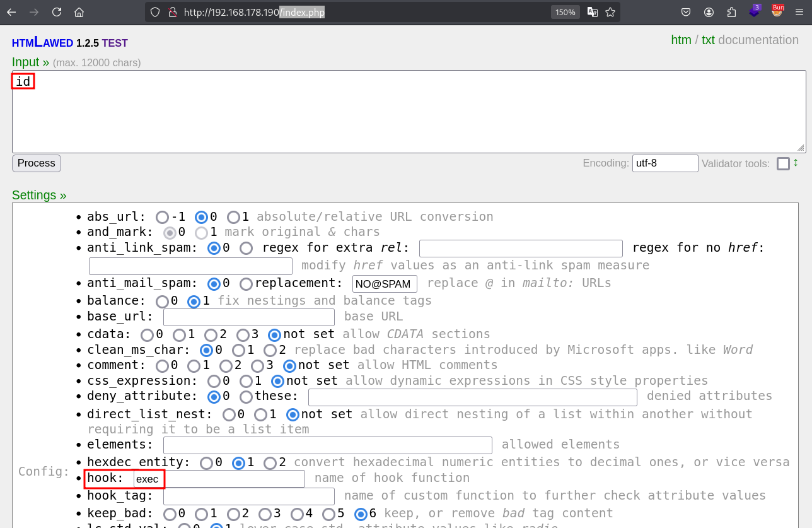Translate this page icon
The width and height of the screenshot is (812, 528).
tap(592, 12)
